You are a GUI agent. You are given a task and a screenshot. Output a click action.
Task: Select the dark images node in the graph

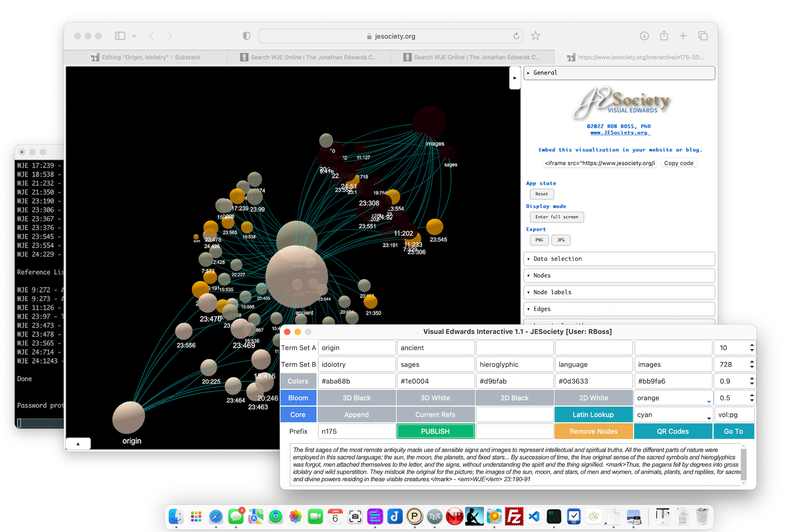coord(430,122)
